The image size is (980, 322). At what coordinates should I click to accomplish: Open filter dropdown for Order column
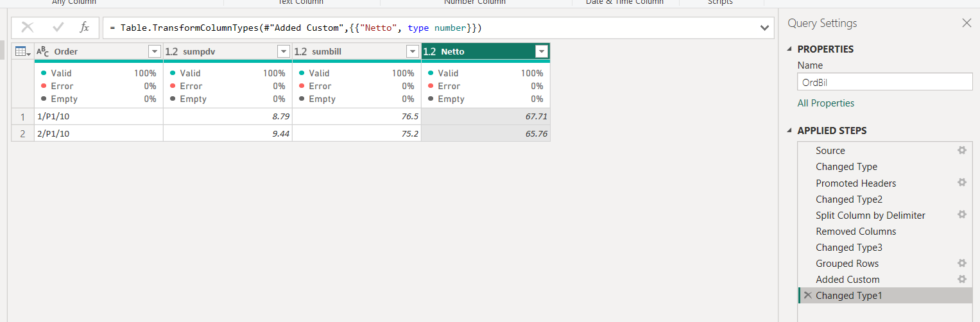pyautogui.click(x=155, y=51)
